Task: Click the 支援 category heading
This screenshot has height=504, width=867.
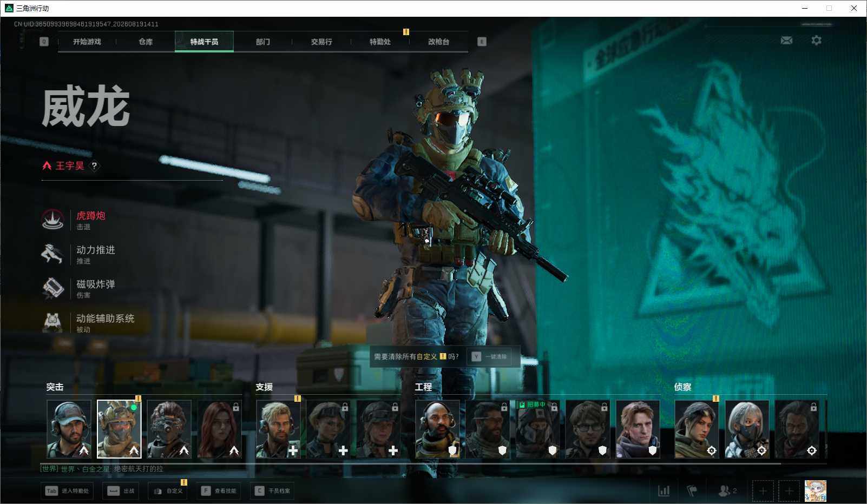Action: pos(264,387)
